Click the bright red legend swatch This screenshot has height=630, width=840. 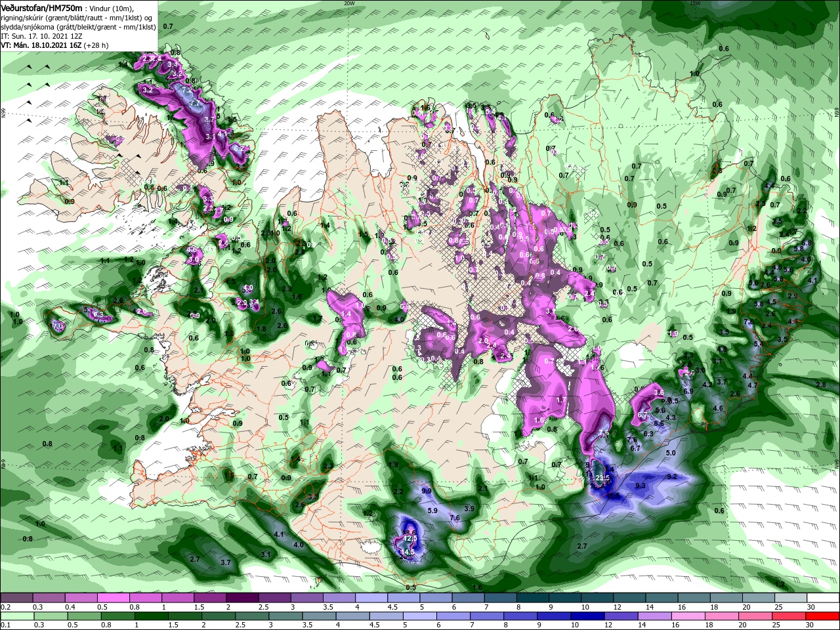click(824, 617)
